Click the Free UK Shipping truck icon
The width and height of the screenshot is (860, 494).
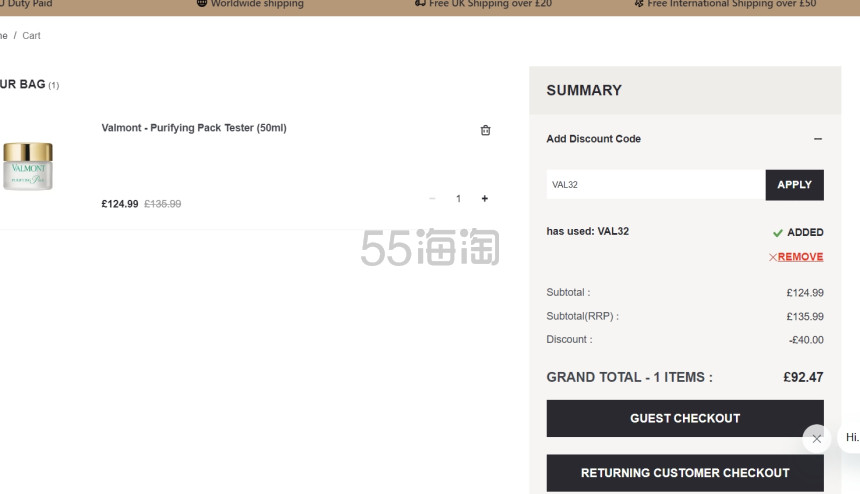(420, 3)
